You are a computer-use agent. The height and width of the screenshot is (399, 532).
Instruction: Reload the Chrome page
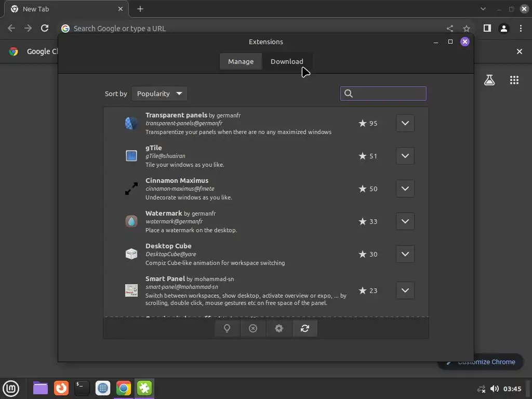pos(45,28)
